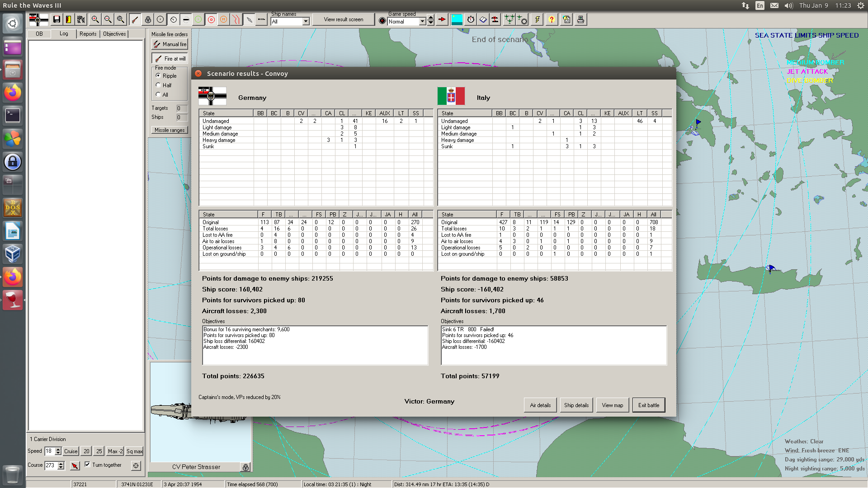The height and width of the screenshot is (488, 868).
Task: Click the Exit battle button
Action: [x=649, y=405]
